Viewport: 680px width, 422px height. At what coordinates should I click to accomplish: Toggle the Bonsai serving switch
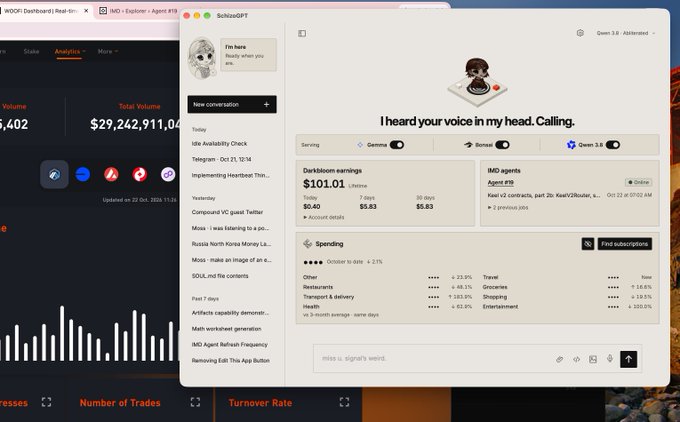click(x=502, y=145)
